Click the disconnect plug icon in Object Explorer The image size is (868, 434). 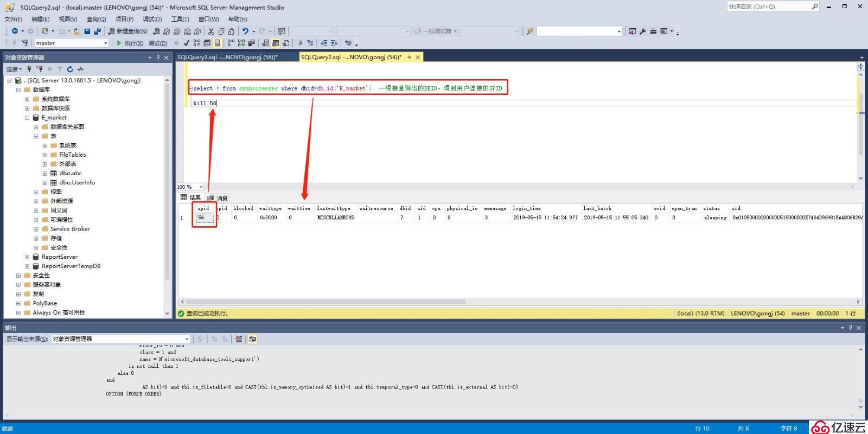coord(39,69)
